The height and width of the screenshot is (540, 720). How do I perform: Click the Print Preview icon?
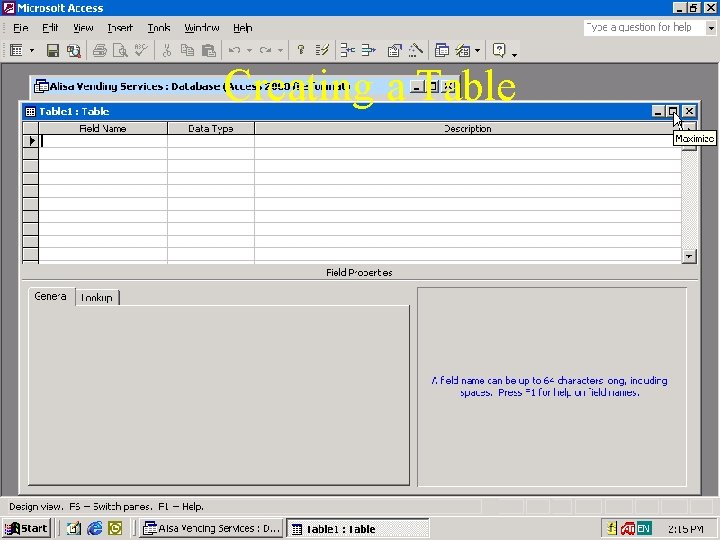(120, 51)
